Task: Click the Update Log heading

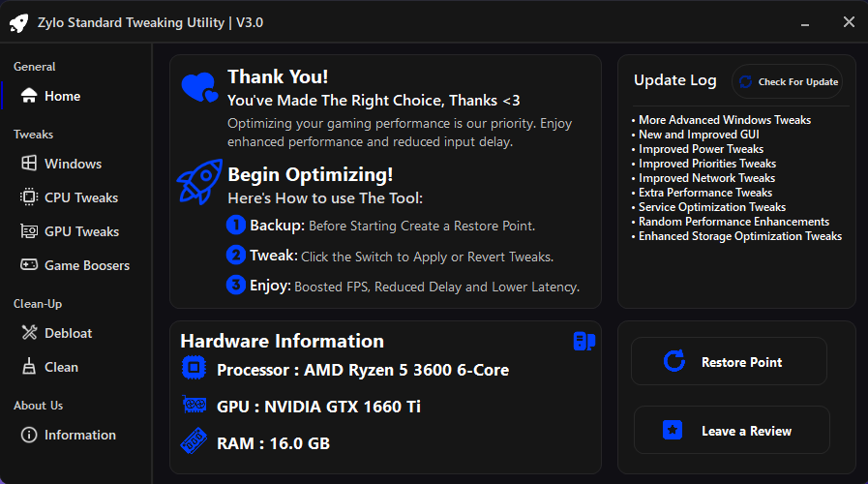Action: (x=674, y=80)
